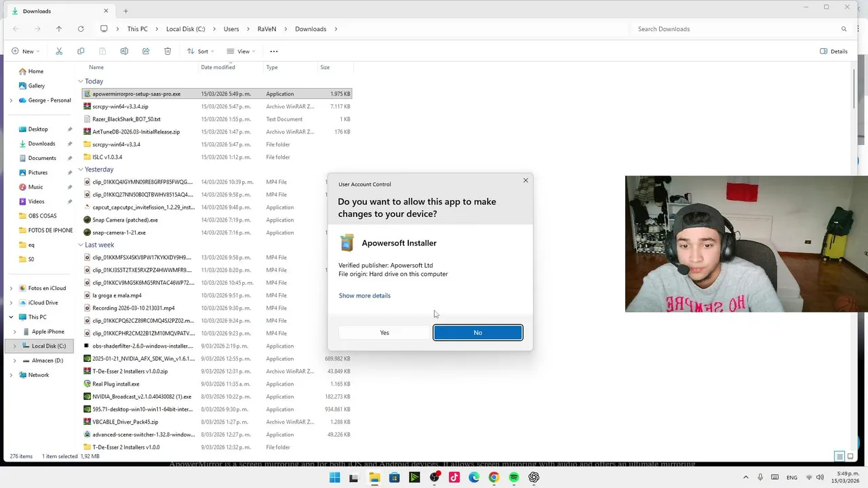The width and height of the screenshot is (868, 488).
Task: Click chevron after Downloads in address bar
Action: pyautogui.click(x=336, y=29)
